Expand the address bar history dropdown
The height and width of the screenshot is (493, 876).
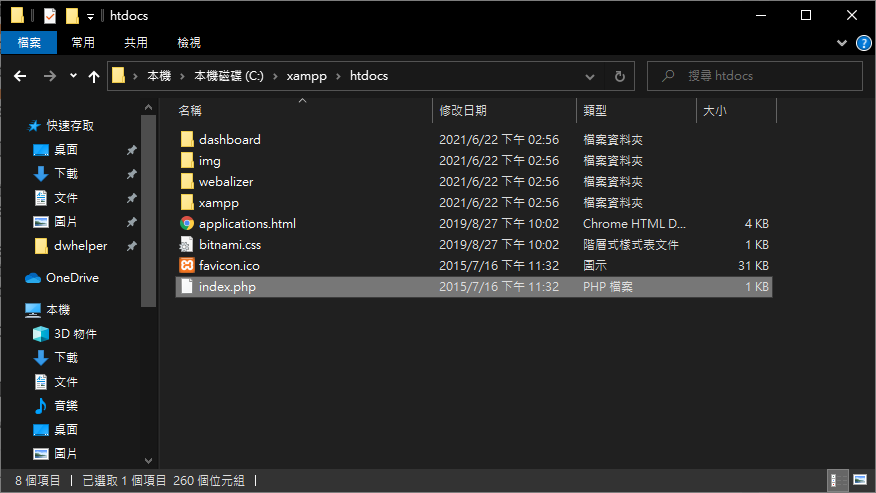click(x=590, y=77)
